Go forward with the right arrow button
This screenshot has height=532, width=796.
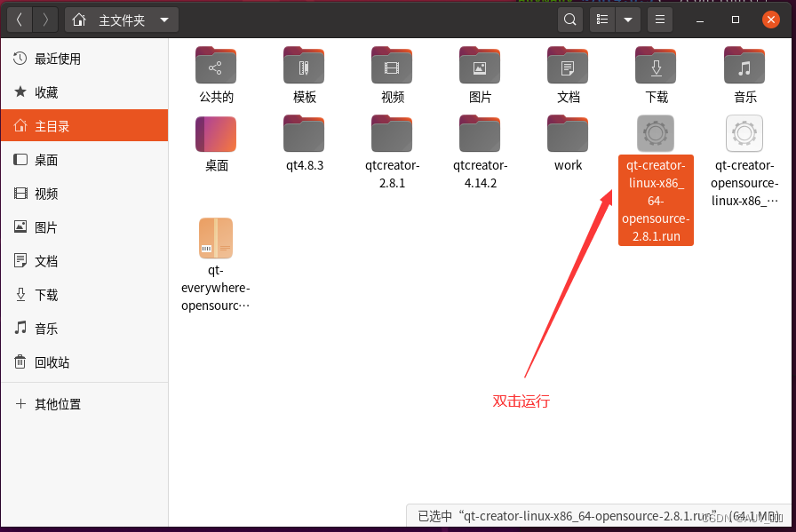[45, 20]
